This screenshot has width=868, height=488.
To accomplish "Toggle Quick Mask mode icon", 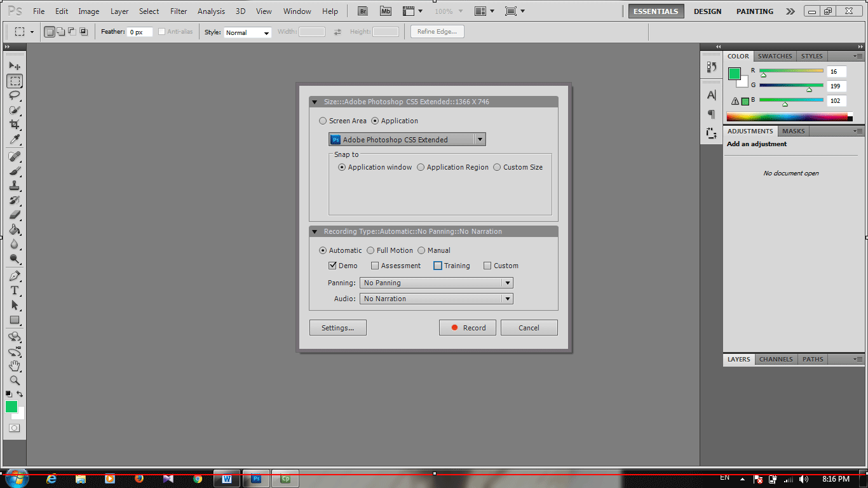I will click(14, 428).
